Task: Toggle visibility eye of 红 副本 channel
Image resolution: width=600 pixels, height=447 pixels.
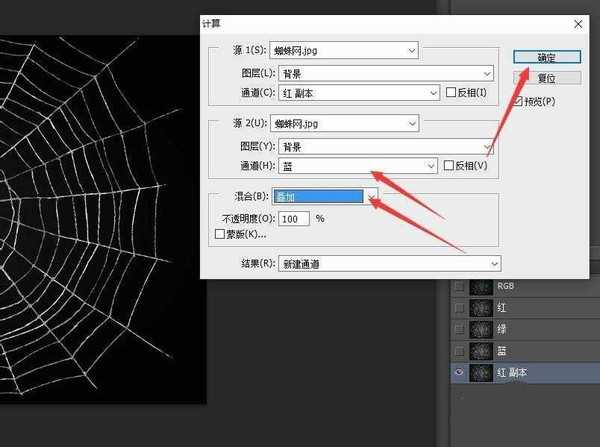Action: coord(459,372)
